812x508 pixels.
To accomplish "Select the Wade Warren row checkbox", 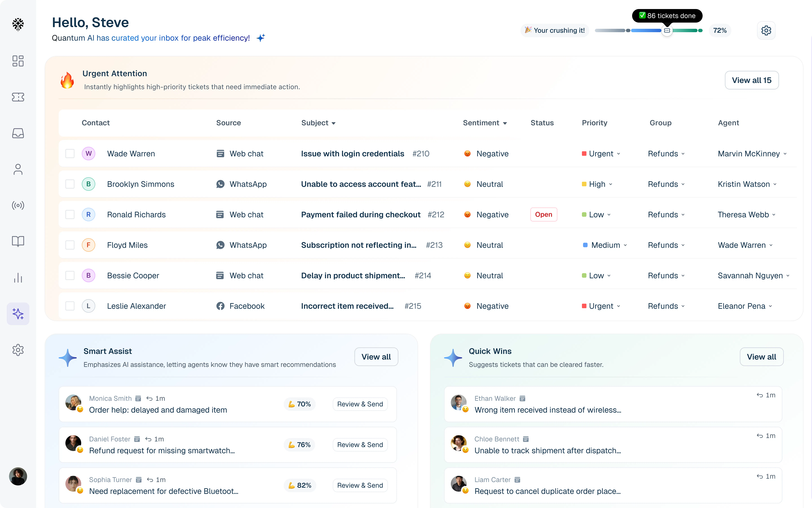I will 70,154.
